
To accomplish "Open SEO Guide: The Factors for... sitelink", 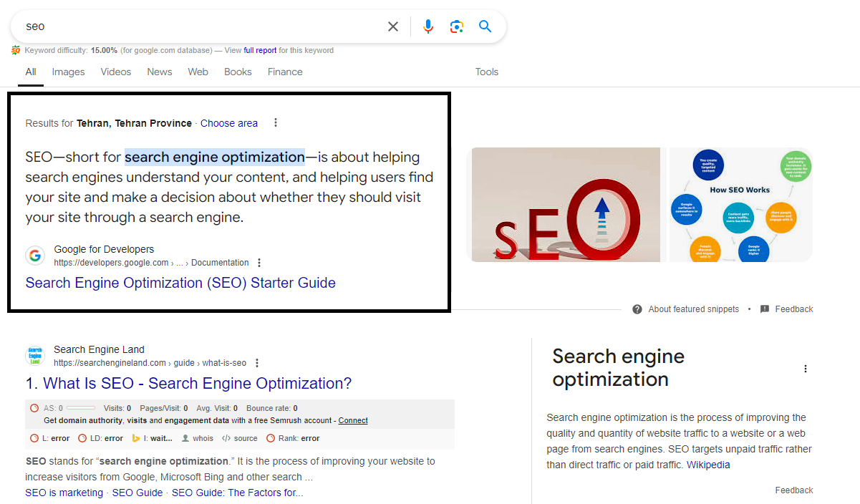I will (238, 493).
